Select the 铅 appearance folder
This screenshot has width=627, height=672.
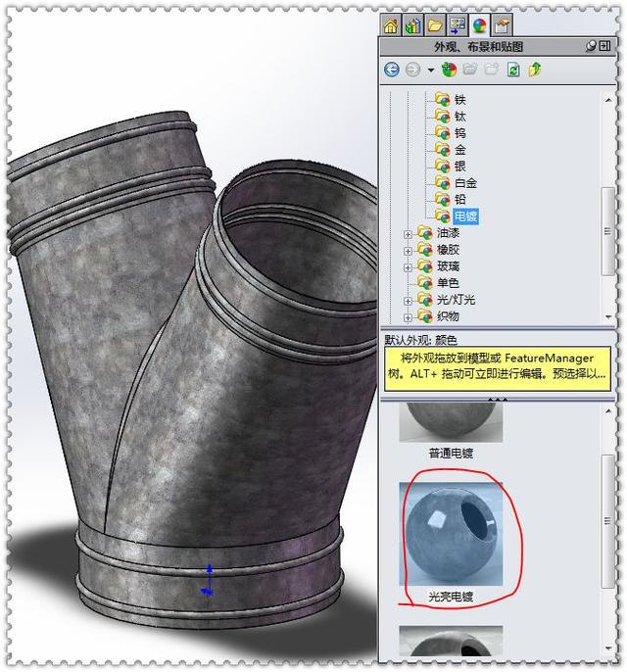coord(459,200)
